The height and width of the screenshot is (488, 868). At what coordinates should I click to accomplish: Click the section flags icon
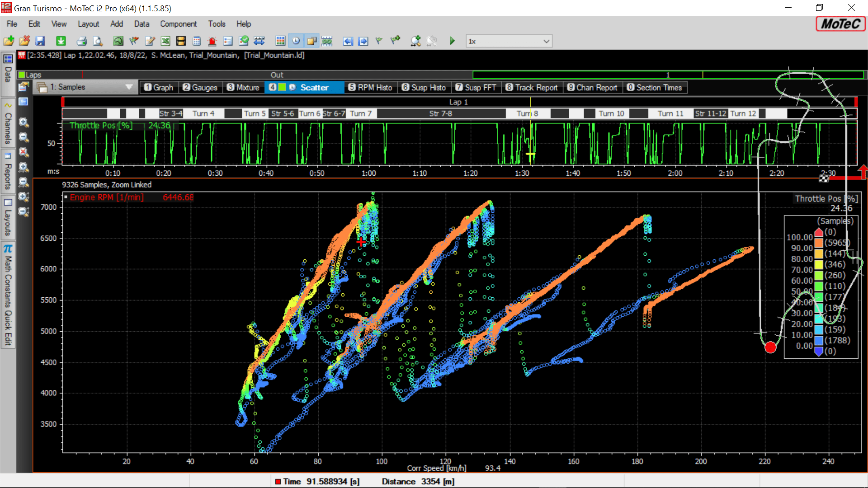click(x=134, y=41)
